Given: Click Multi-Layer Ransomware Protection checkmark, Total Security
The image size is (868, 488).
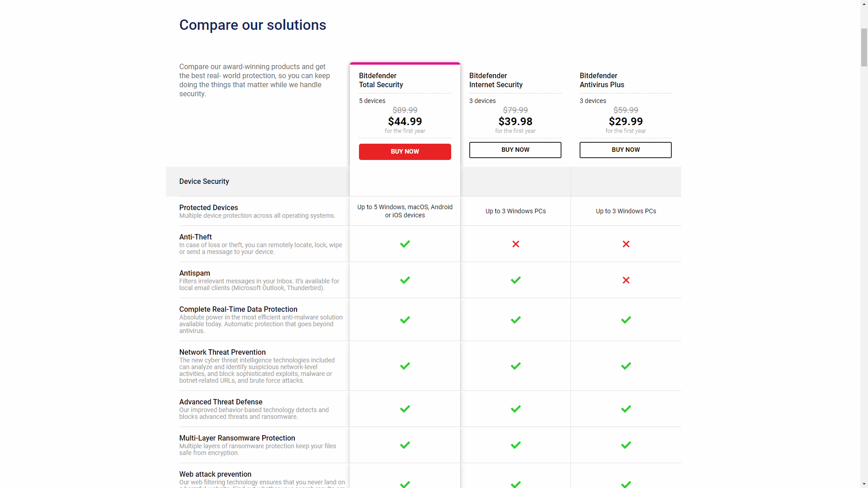Looking at the screenshot, I should pyautogui.click(x=405, y=445).
